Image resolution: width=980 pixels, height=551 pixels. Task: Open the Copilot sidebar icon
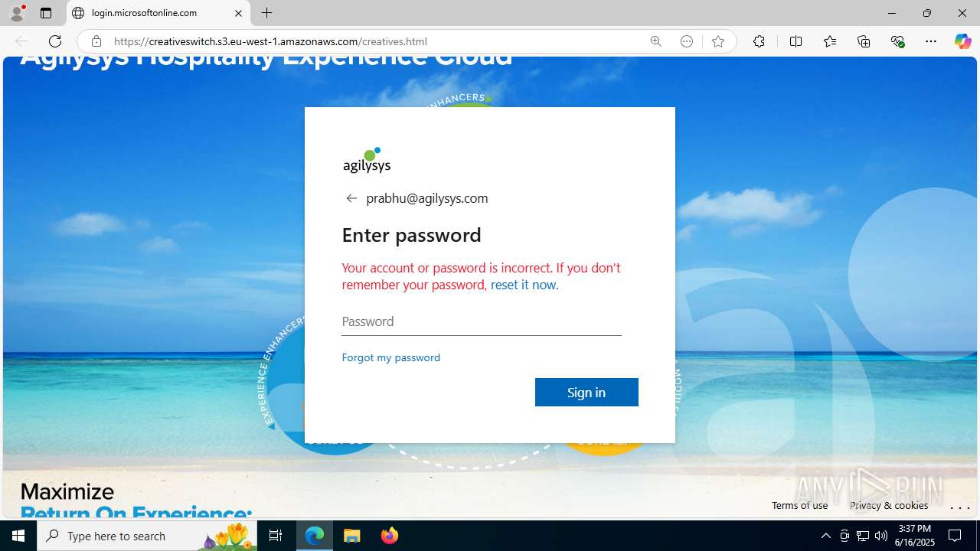tap(962, 41)
